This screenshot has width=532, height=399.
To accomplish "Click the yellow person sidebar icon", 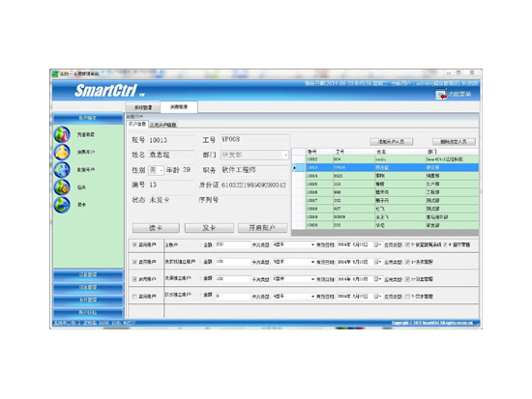I will pos(62,152).
